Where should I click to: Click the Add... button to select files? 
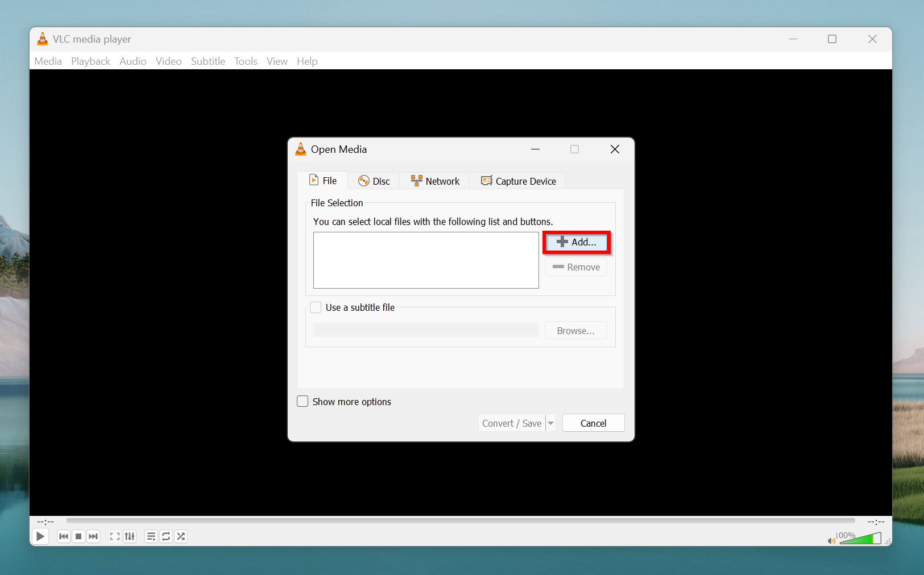pos(577,242)
